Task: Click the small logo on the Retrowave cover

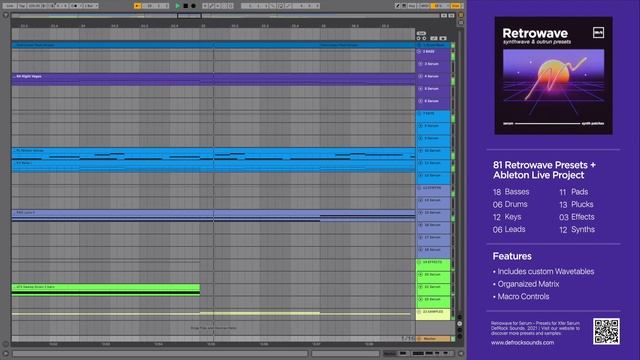Action: click(x=598, y=33)
